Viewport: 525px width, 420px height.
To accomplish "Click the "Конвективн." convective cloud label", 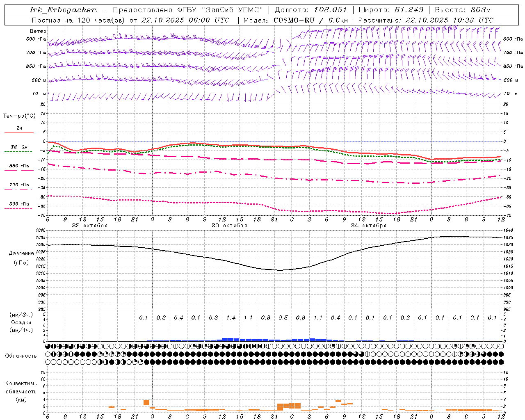I will 21,383.
